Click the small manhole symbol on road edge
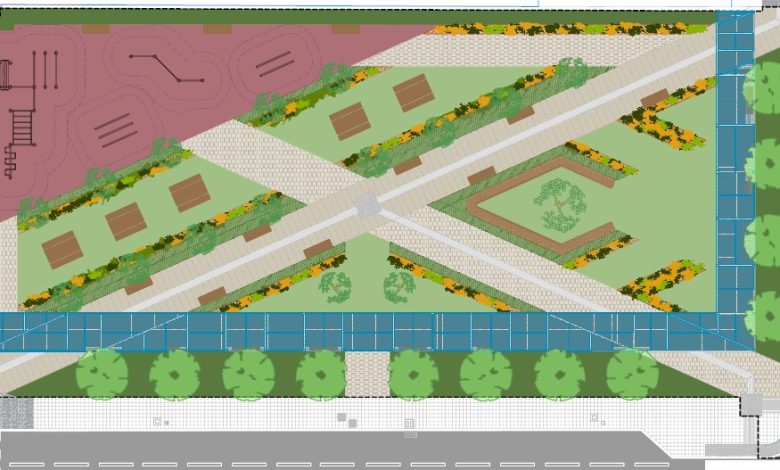780x470 pixels. 410,425
